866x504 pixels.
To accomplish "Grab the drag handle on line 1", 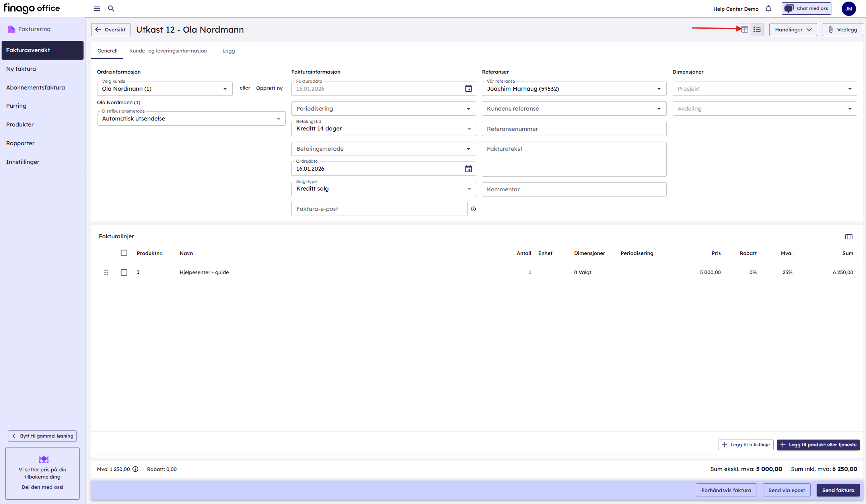I will [106, 272].
